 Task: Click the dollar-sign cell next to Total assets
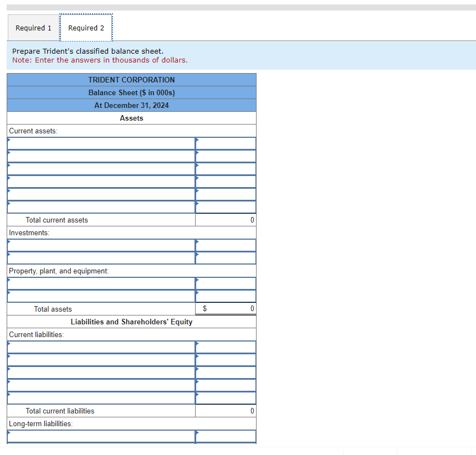[204, 308]
